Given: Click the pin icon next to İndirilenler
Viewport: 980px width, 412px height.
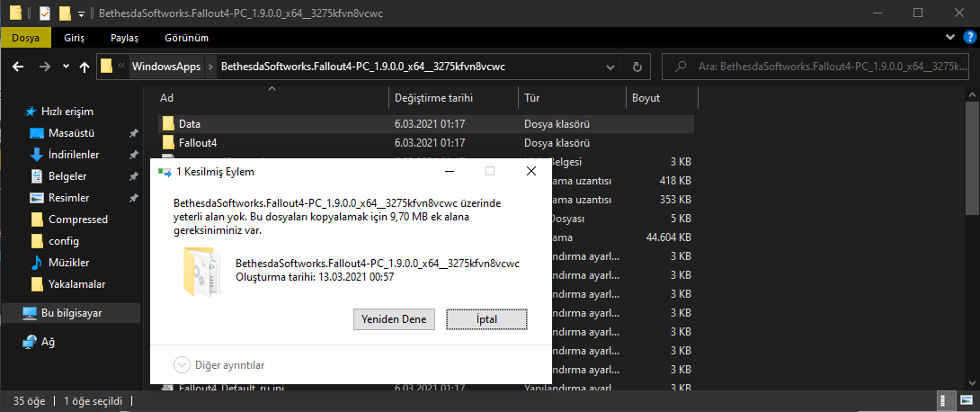Looking at the screenshot, I should [x=133, y=155].
